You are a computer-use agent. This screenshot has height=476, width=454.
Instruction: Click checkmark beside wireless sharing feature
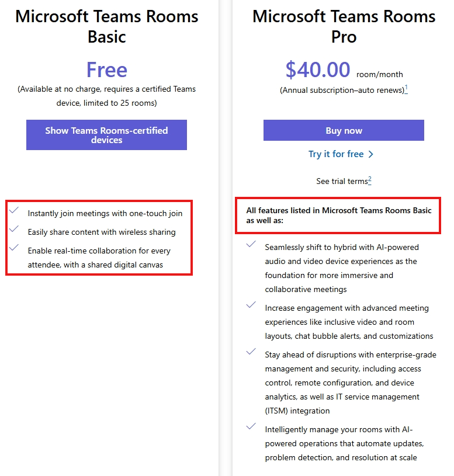click(14, 228)
